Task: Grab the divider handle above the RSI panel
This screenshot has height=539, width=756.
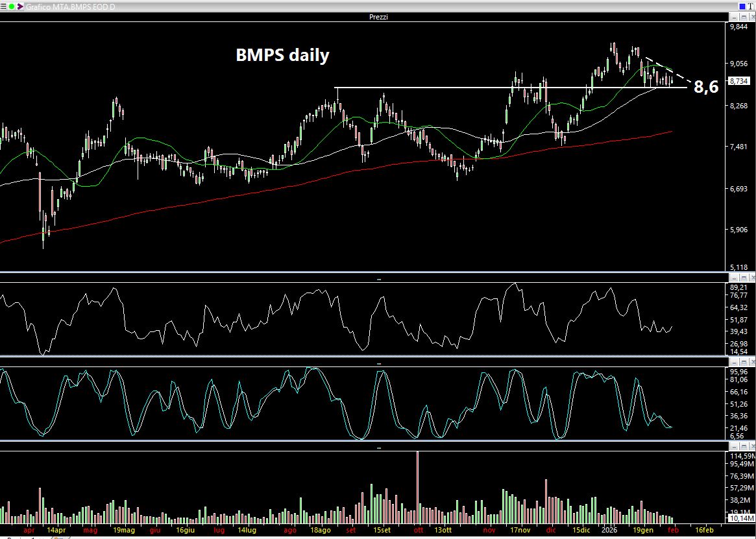Action: 378,279
